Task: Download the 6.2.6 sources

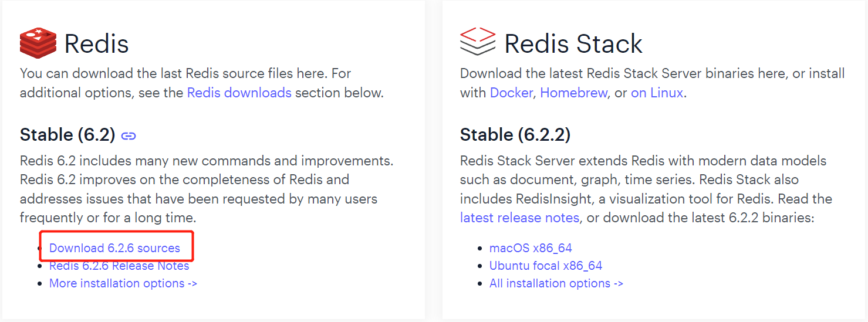Action: [x=114, y=248]
